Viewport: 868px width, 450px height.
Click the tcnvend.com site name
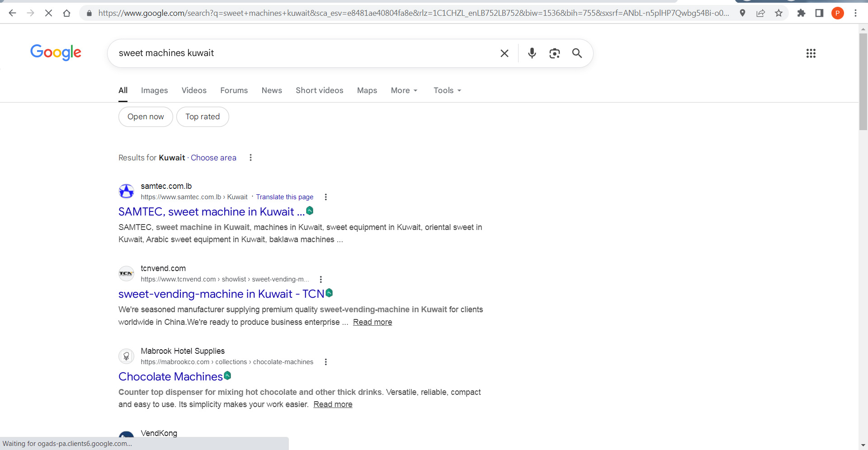tap(163, 268)
